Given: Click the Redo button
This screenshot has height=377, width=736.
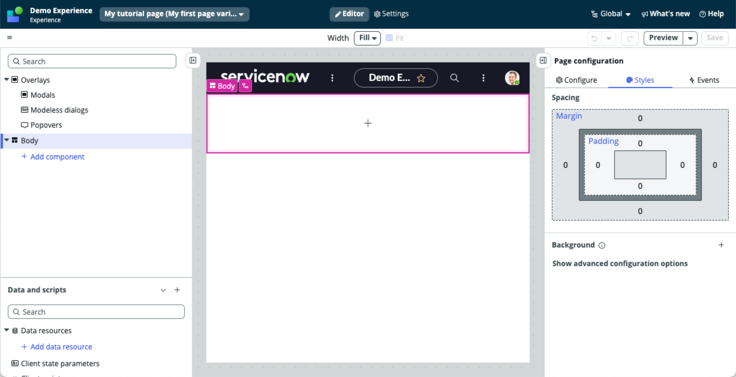Looking at the screenshot, I should (630, 38).
